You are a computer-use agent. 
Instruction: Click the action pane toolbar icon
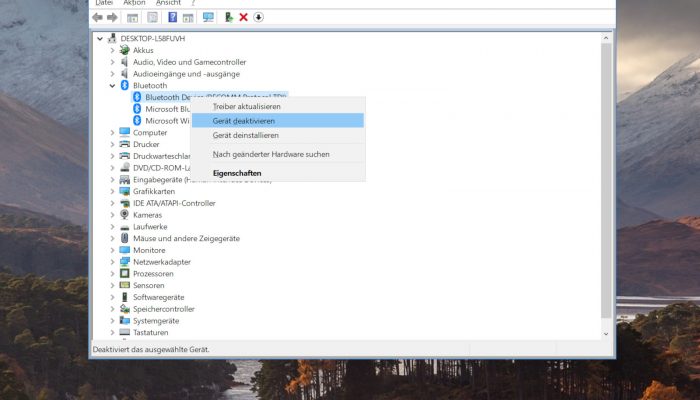click(x=188, y=17)
